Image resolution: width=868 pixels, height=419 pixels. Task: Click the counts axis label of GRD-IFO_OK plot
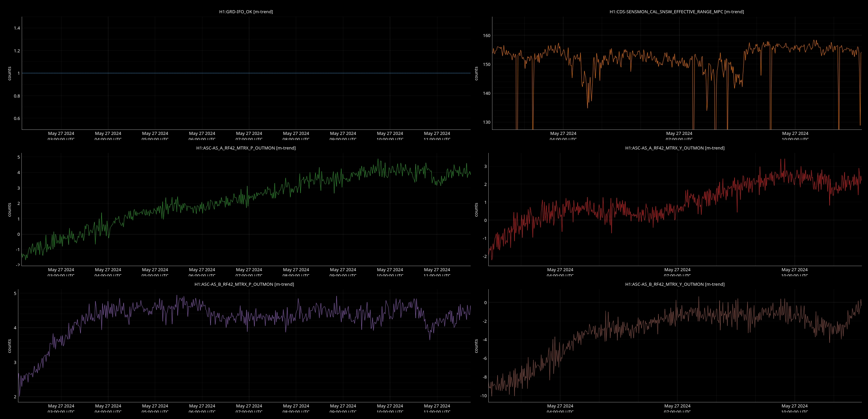[10, 73]
